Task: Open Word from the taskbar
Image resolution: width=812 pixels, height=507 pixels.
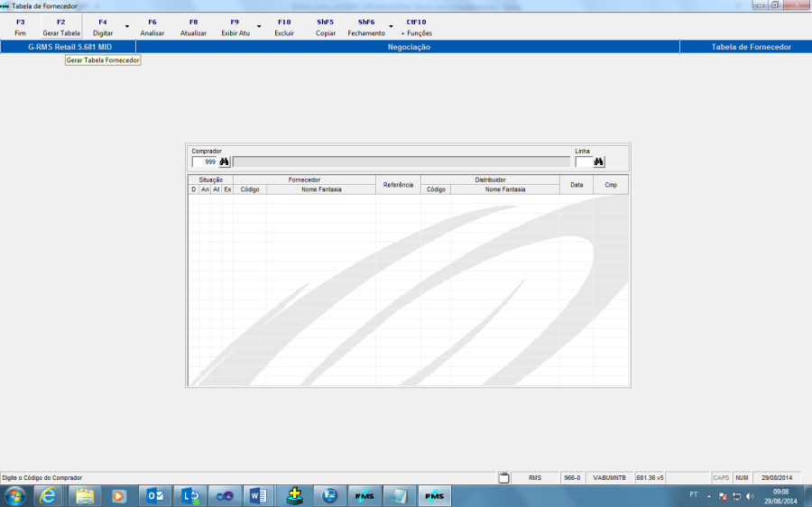Action: tap(258, 496)
